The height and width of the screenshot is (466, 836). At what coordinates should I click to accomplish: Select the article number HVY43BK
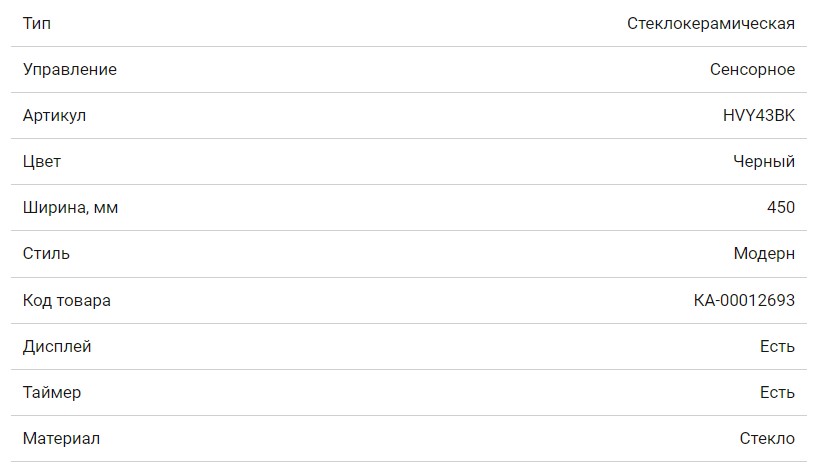[758, 115]
